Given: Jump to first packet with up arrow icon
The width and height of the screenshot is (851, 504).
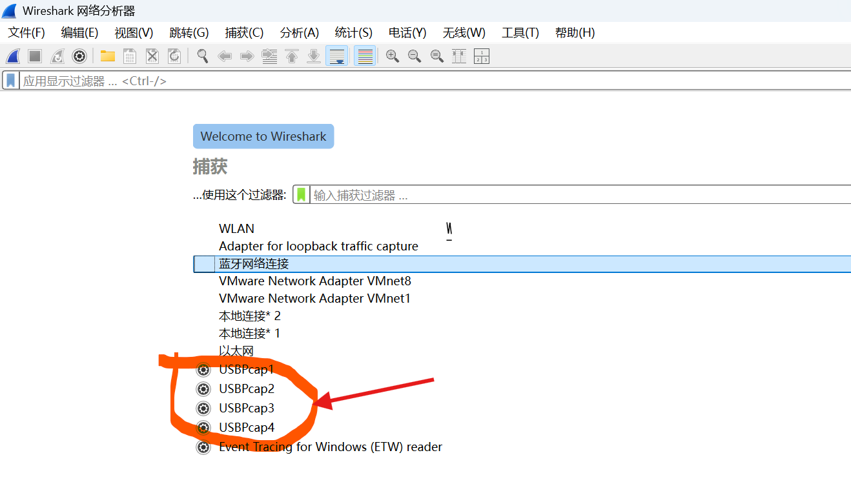Looking at the screenshot, I should (292, 56).
